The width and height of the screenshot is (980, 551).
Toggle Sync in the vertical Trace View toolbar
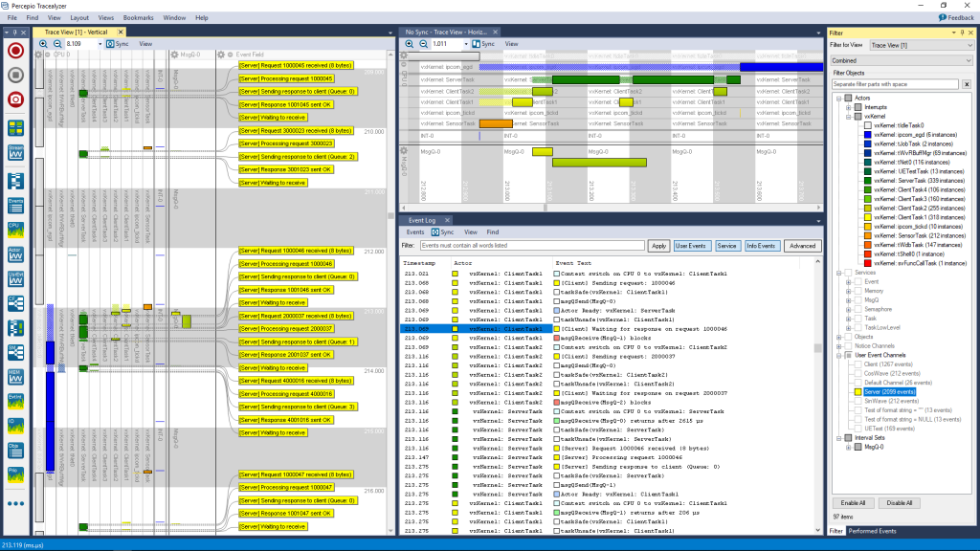(118, 44)
